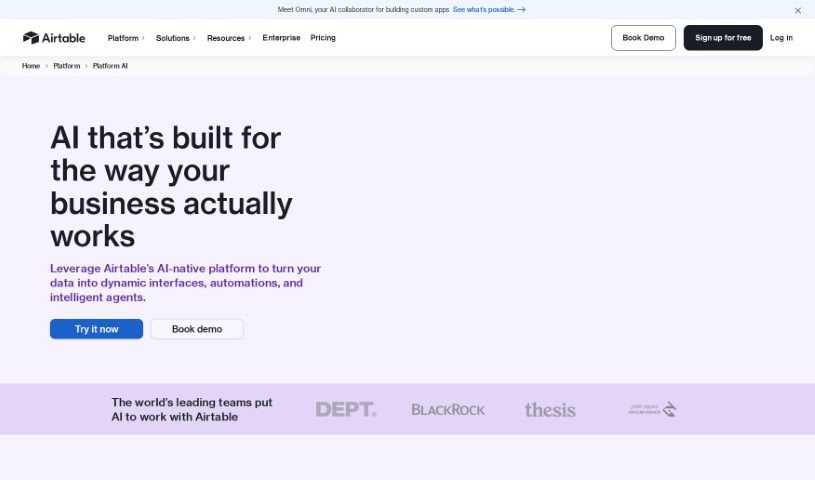Click the blue Try it now button
Screen dimensions: 815x480
(x=96, y=329)
